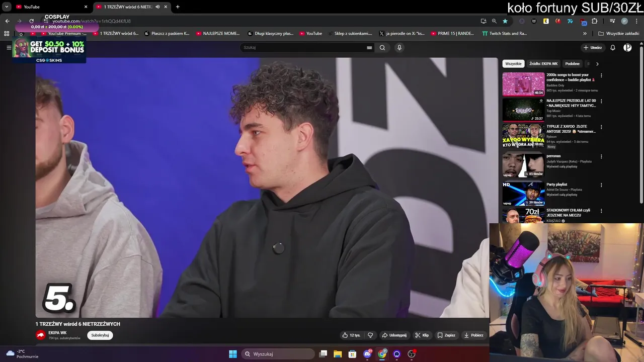Viewport: 644px width, 362px height.
Task: Select the 1 TRZEŹWY wśród 6 NIETRZ tab
Action: click(132, 7)
